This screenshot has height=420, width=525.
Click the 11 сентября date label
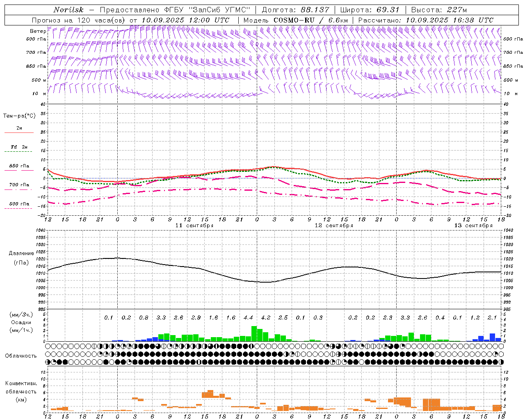pyautogui.click(x=194, y=226)
